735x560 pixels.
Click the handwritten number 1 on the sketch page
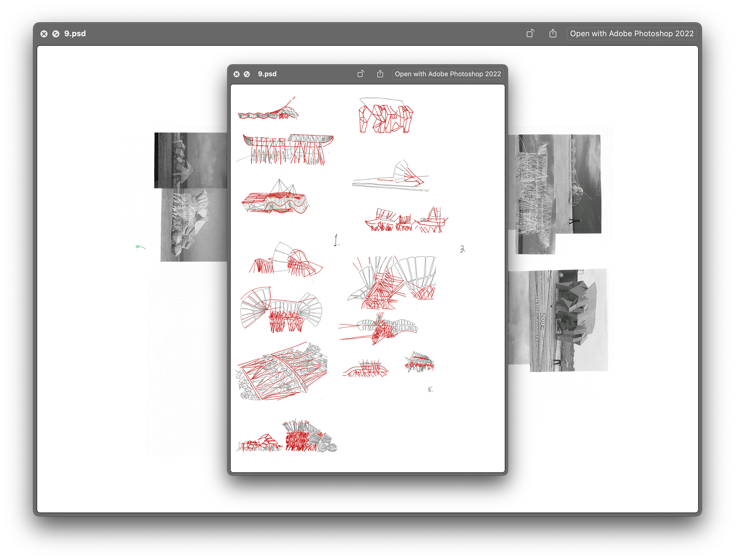336,240
